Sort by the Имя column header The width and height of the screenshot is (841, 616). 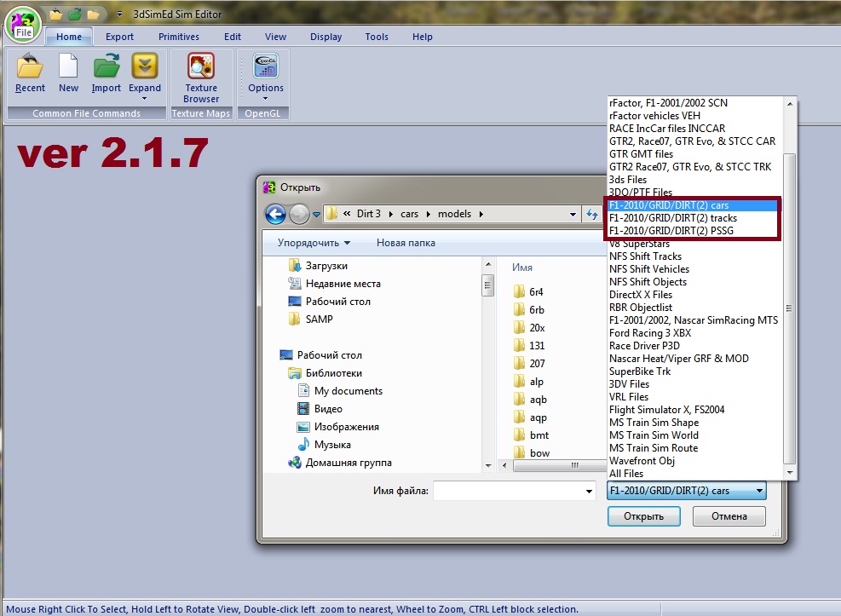pyautogui.click(x=521, y=267)
